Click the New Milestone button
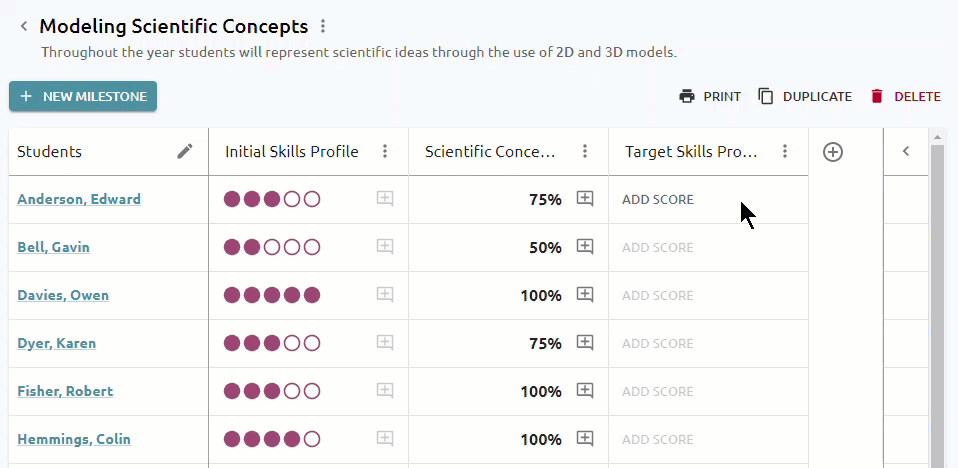The image size is (958, 468). click(x=83, y=97)
